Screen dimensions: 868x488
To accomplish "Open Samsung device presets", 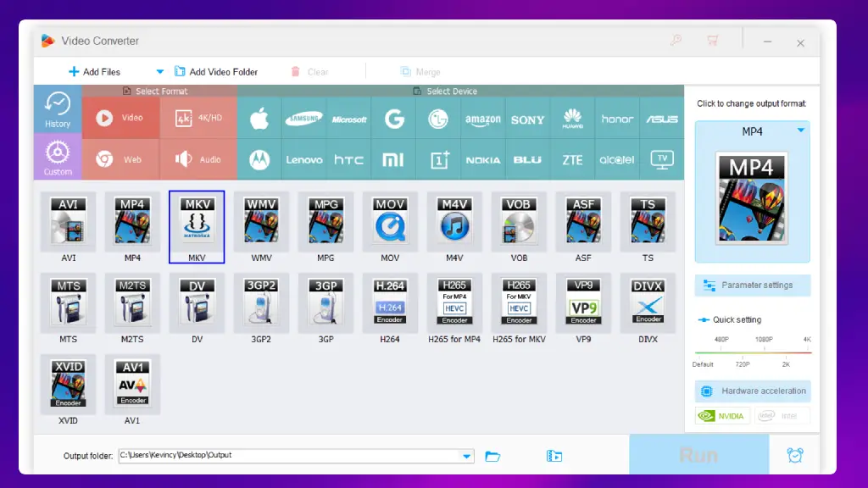I will pyautogui.click(x=304, y=119).
